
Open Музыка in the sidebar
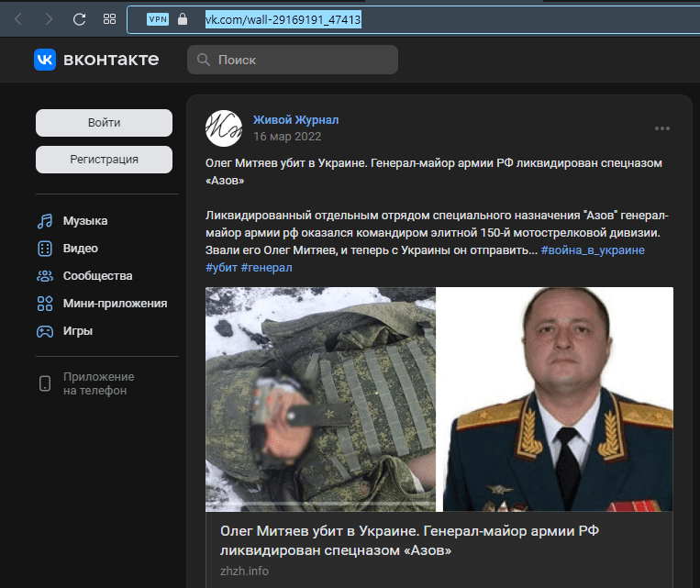pos(85,221)
